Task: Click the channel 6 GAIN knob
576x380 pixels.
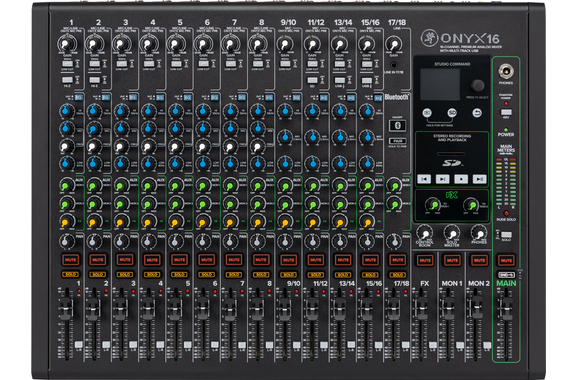Action: pos(202,44)
